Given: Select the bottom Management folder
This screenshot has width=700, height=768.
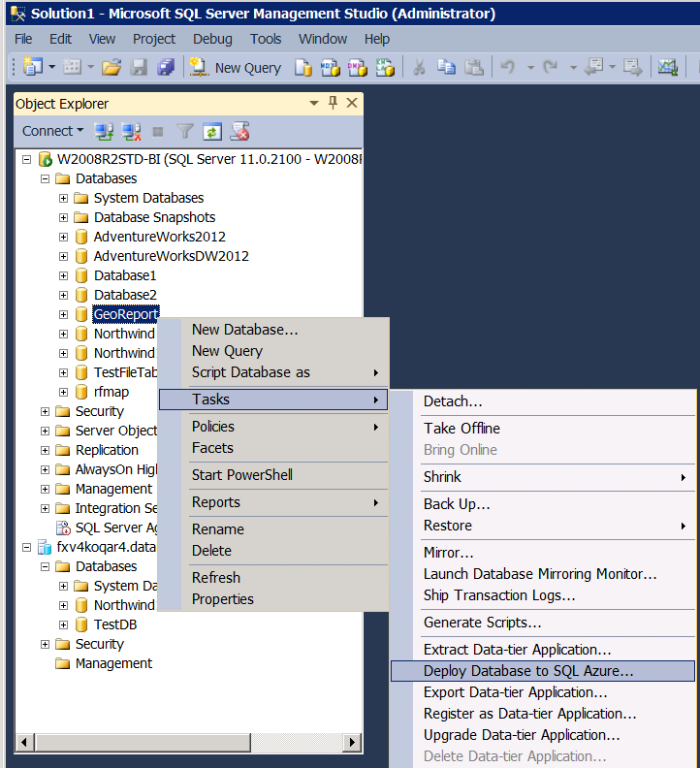Looking at the screenshot, I should coord(113,663).
